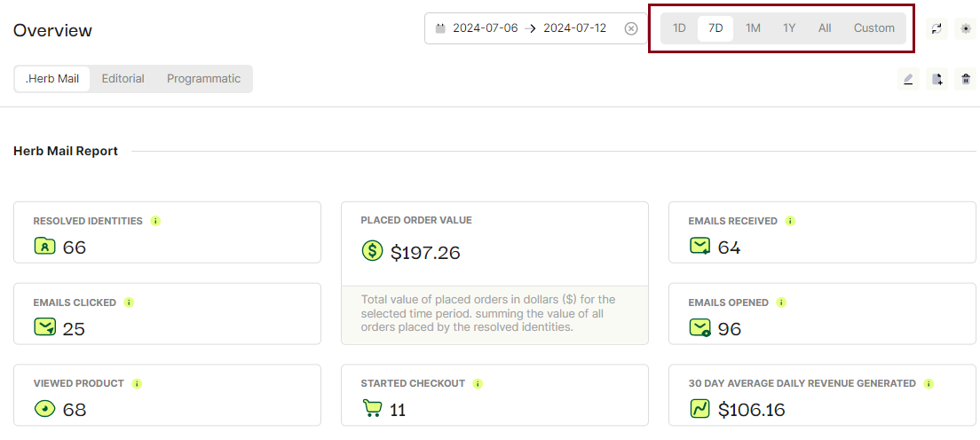Click info icon next to Emails Received
Screen dimensions: 980x440
click(790, 221)
